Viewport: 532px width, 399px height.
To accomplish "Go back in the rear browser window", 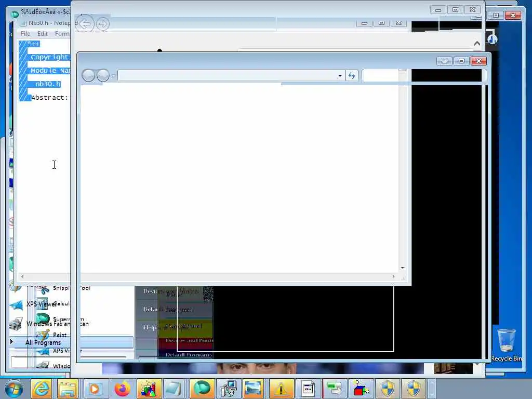I will point(85,24).
